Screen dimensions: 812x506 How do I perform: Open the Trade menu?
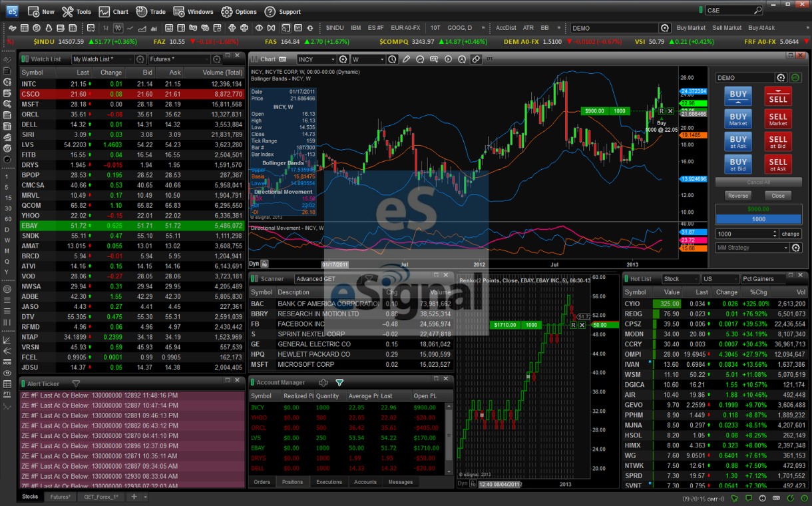(150, 12)
